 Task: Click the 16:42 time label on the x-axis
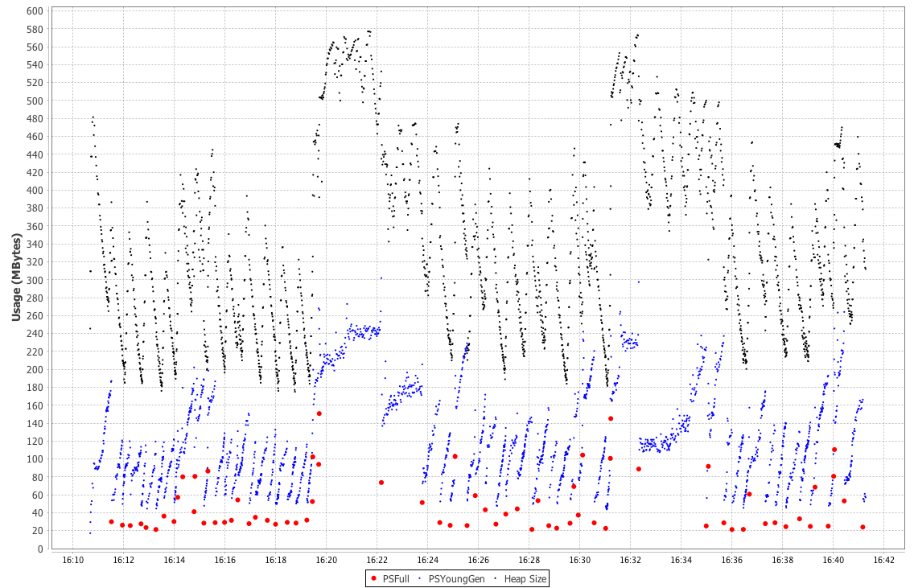[884, 561]
